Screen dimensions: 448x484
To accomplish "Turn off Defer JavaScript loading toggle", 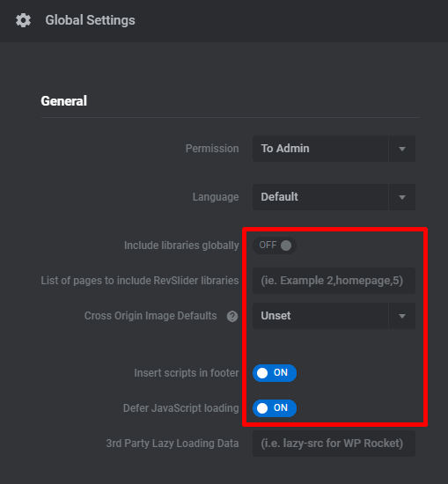I will pos(275,408).
